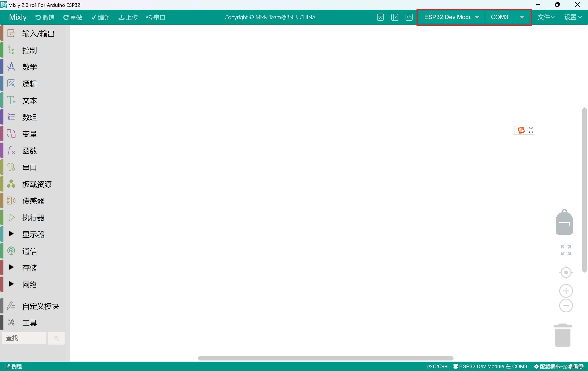The image size is (588, 371).
Task: Click the code view icon in toolbar
Action: point(409,17)
